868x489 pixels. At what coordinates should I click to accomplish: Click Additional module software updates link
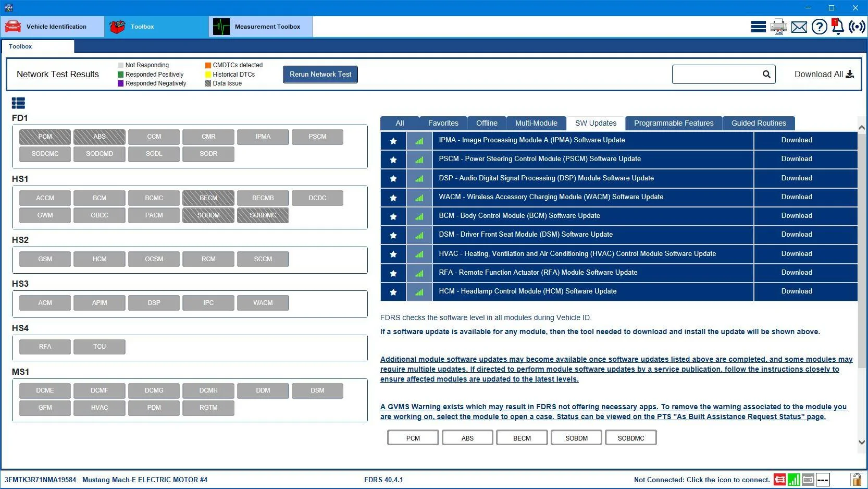coord(616,369)
